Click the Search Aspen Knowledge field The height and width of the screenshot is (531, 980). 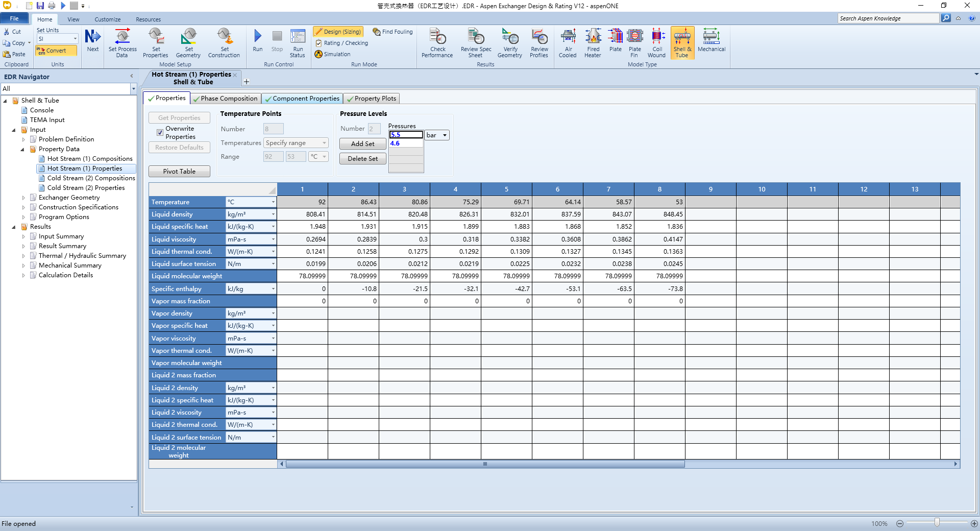tap(888, 18)
